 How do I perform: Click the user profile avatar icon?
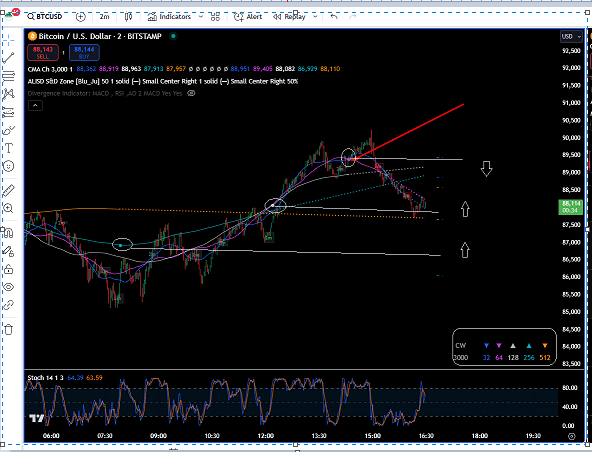point(10,15)
